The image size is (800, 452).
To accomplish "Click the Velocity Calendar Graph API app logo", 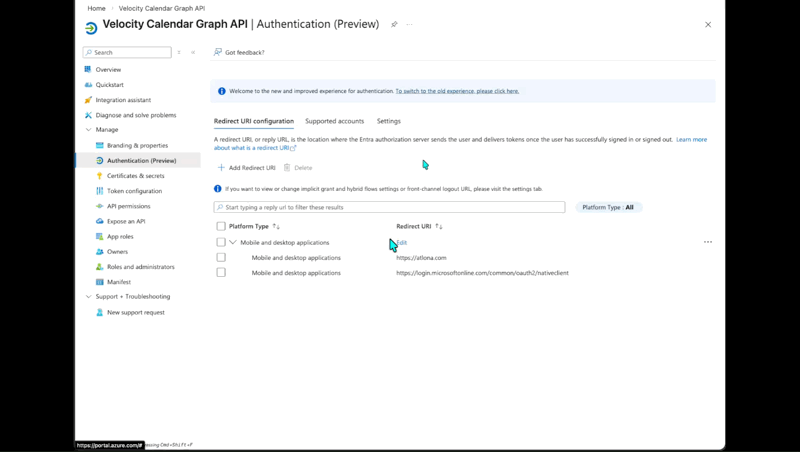I will tap(91, 28).
